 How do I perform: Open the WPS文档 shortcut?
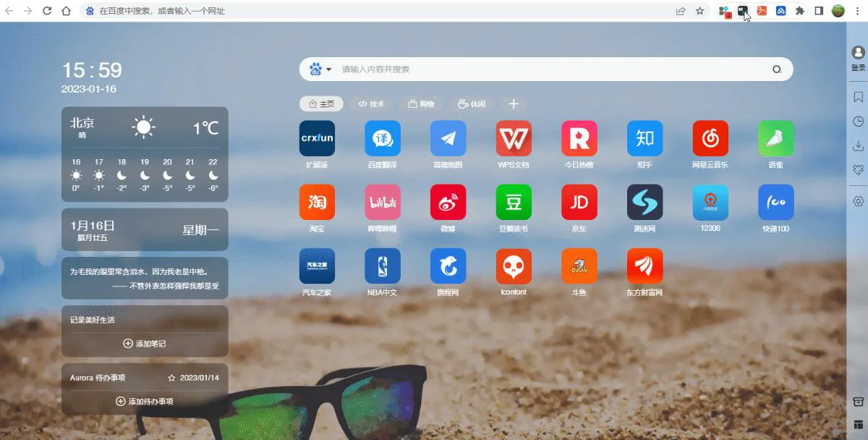(x=514, y=138)
